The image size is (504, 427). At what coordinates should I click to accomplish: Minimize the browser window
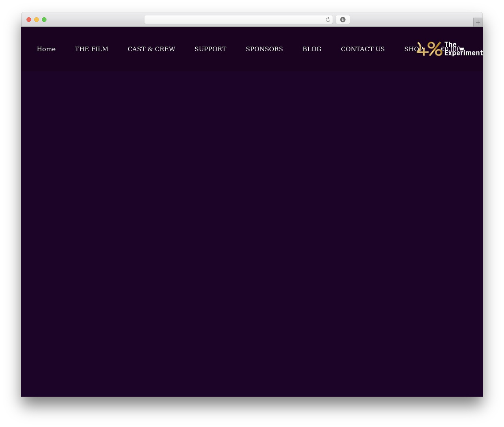(x=37, y=20)
